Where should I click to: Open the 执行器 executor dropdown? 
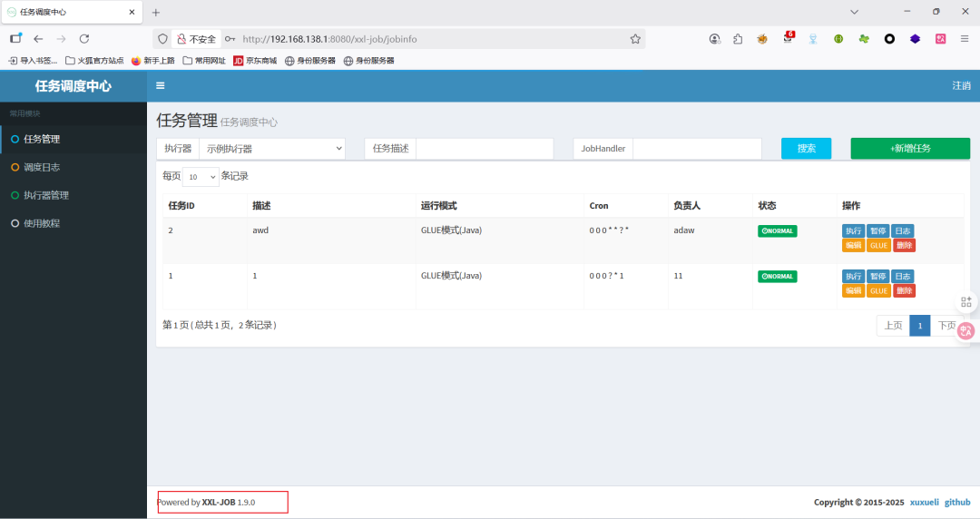pos(272,149)
